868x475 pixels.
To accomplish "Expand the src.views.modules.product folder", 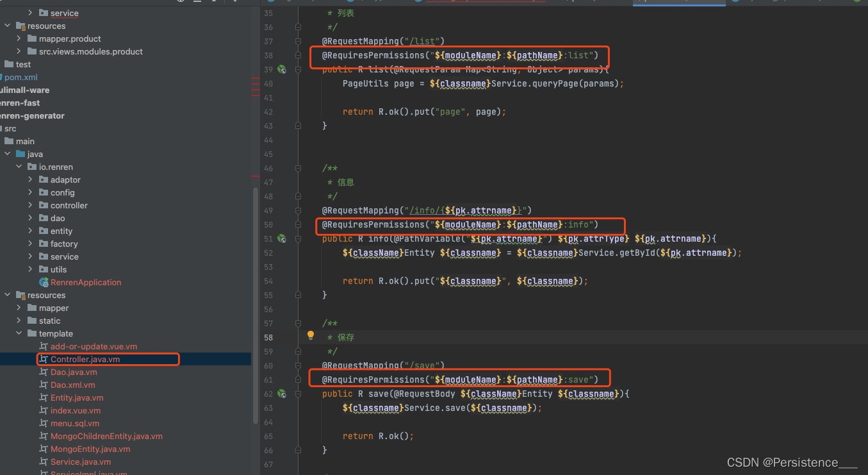I will 19,51.
